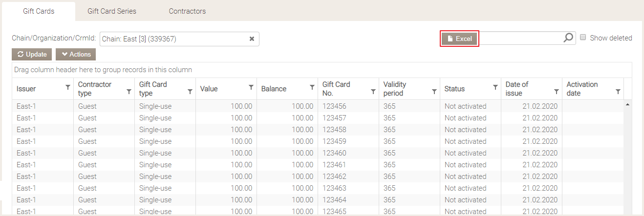
Task: Filter by Validity period column
Action: (434, 91)
